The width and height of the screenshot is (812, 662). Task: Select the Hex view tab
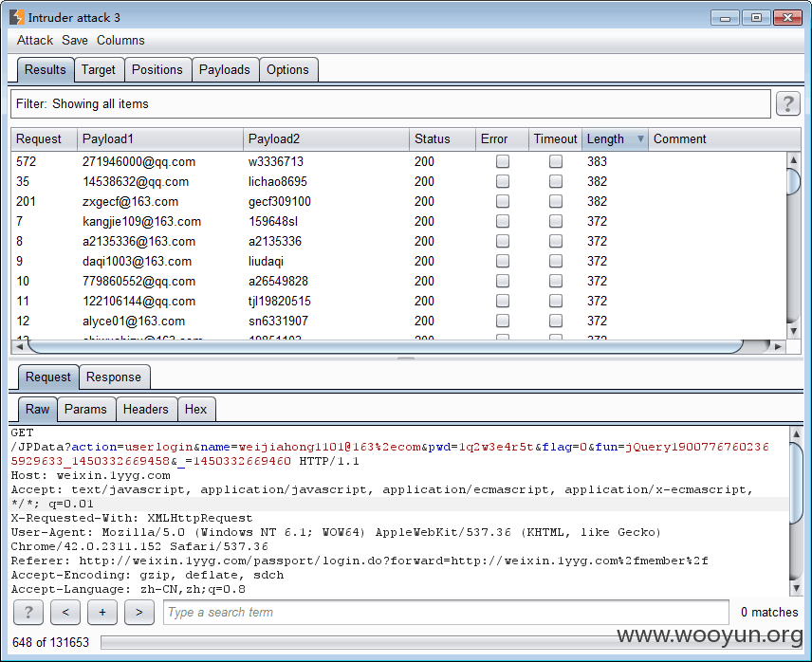195,410
